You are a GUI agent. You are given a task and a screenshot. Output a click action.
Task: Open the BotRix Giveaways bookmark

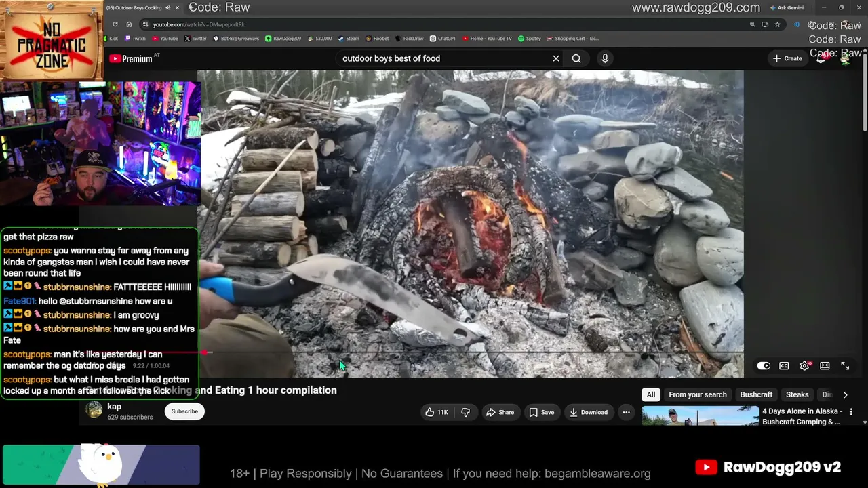pos(236,39)
